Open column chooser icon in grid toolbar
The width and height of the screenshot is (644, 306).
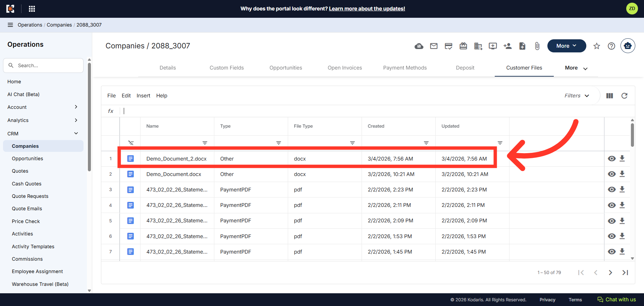(610, 96)
